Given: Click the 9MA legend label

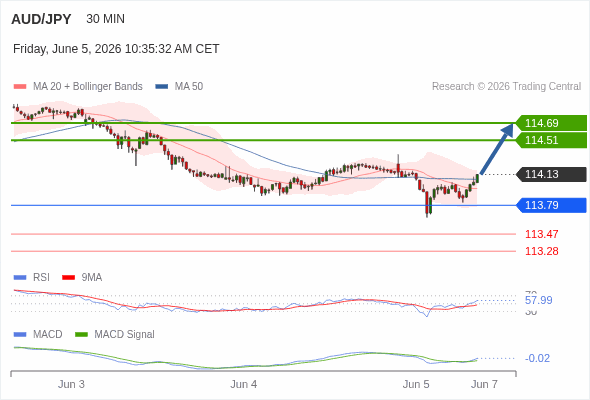Looking at the screenshot, I should pyautogui.click(x=92, y=278).
